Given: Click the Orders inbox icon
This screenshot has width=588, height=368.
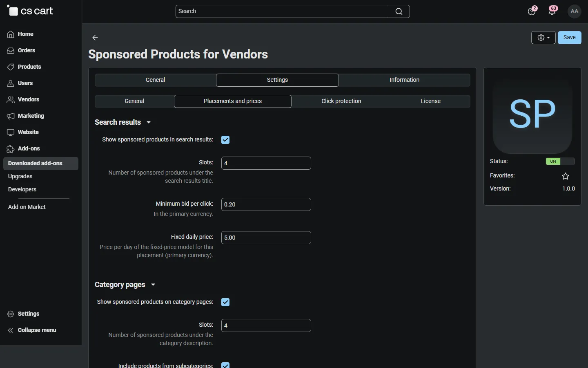Looking at the screenshot, I should [11, 51].
